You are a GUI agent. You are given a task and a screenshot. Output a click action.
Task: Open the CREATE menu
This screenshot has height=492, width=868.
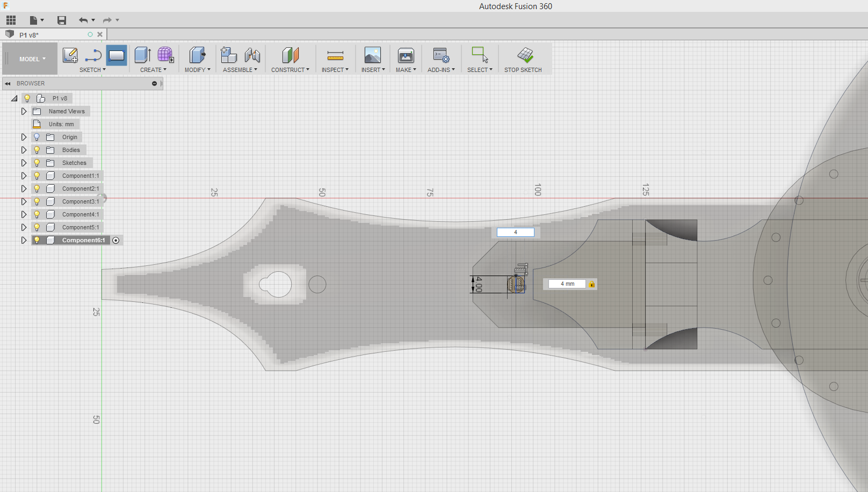point(153,70)
